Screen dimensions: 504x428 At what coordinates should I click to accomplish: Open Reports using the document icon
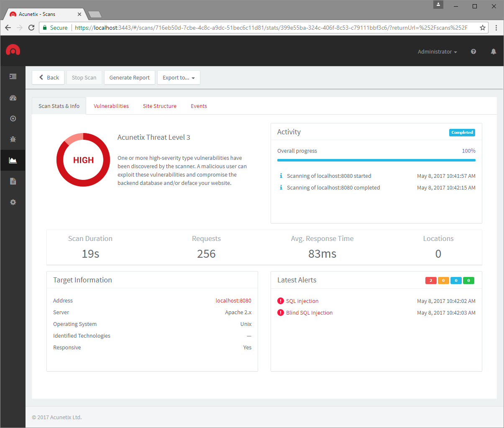click(13, 181)
